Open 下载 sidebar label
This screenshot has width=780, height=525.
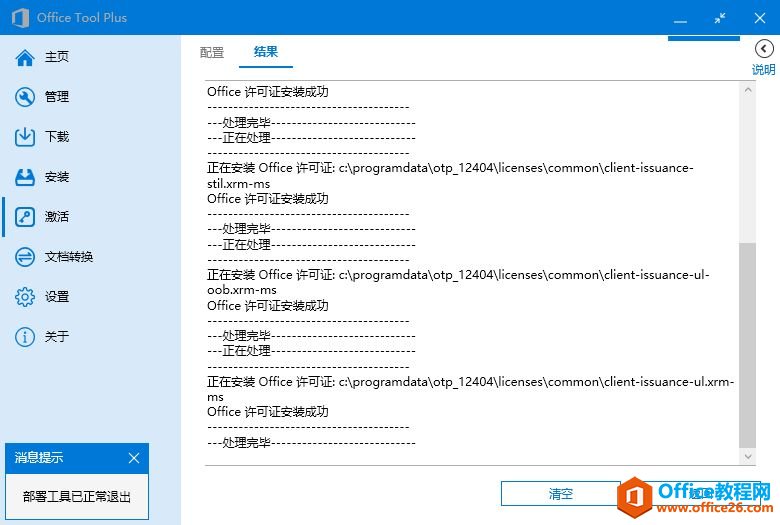coord(57,136)
